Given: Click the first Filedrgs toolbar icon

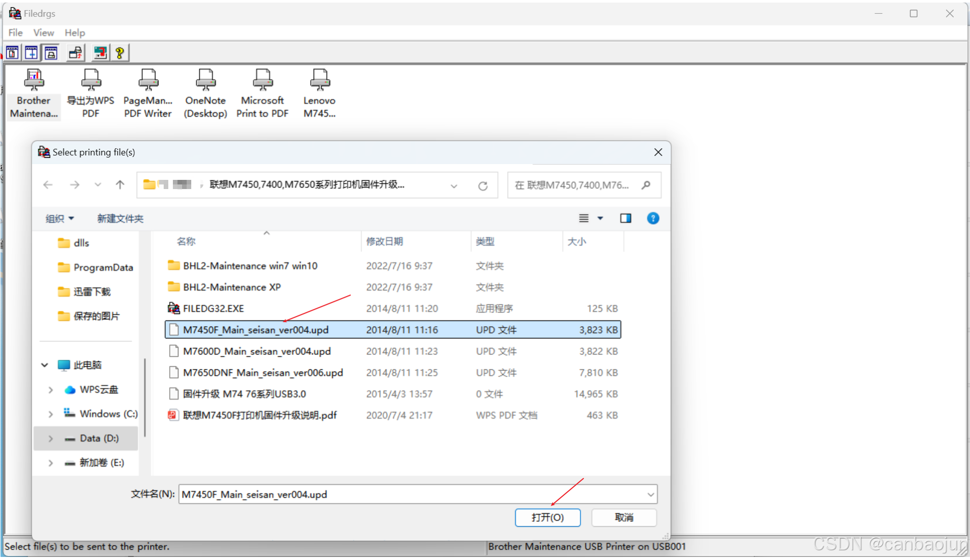Looking at the screenshot, I should pos(13,52).
